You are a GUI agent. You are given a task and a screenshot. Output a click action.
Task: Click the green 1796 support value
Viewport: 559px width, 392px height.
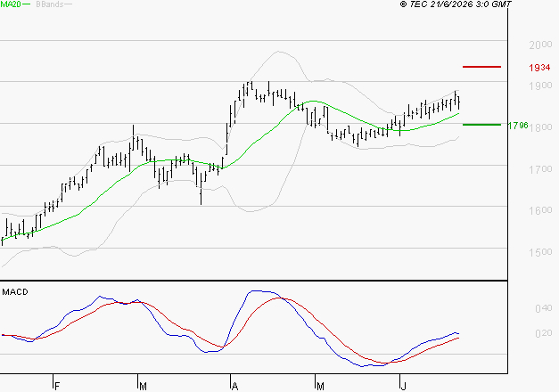click(518, 126)
